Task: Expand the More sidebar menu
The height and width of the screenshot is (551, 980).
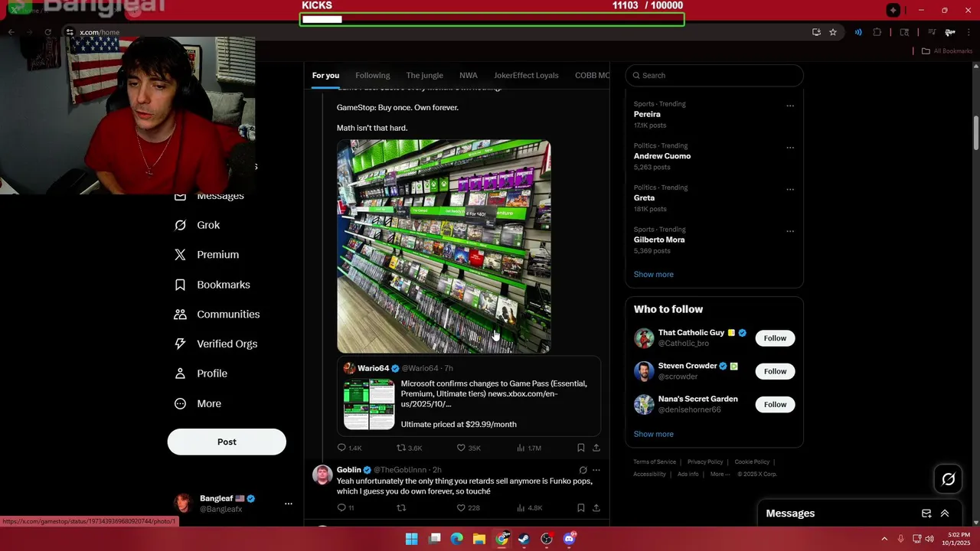Action: 198,403
